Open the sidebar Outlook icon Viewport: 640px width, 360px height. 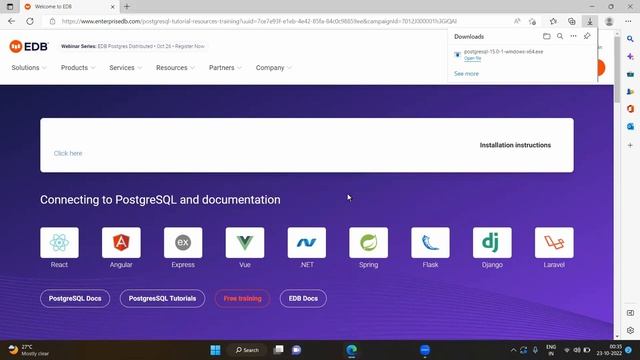tap(630, 127)
